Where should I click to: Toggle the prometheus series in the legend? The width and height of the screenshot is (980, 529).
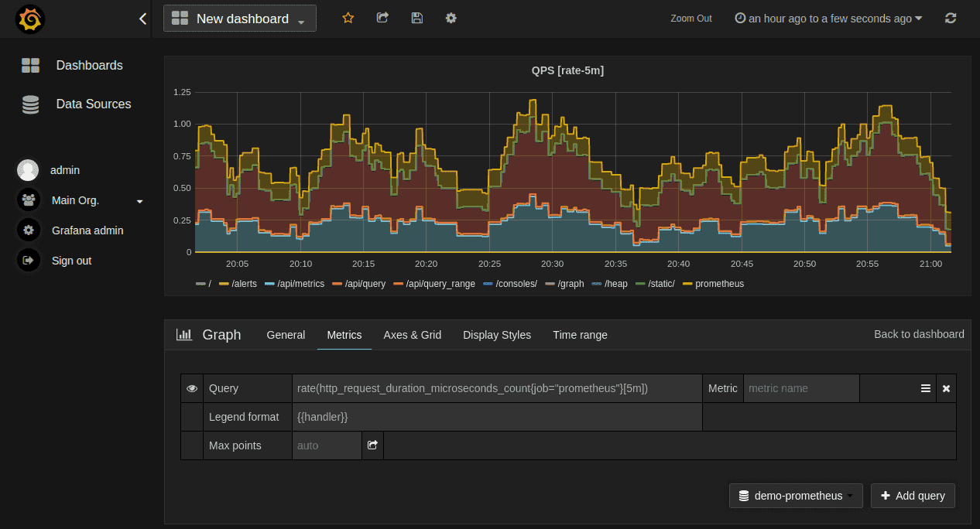(719, 284)
